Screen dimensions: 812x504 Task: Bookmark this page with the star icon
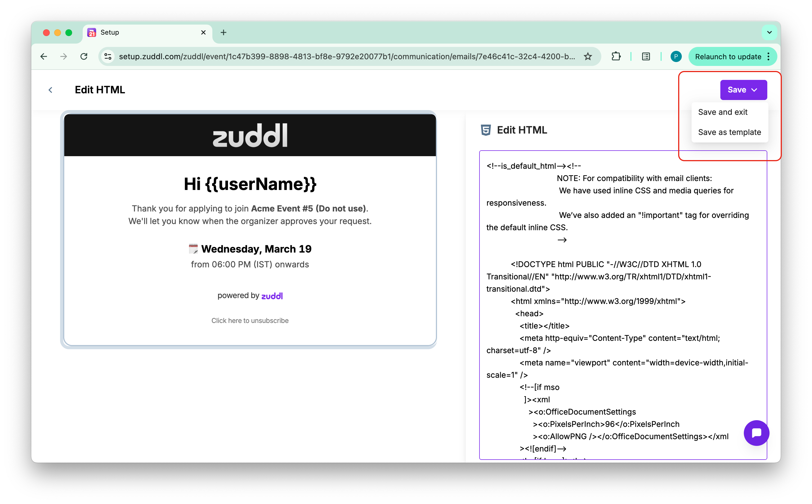point(588,57)
